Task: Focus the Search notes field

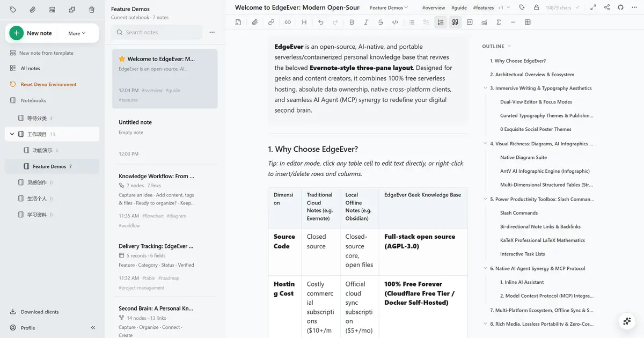Action: point(157,32)
